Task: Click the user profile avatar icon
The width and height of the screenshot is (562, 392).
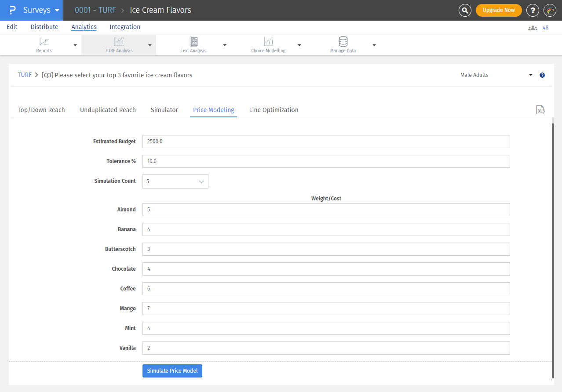Action: [x=550, y=10]
